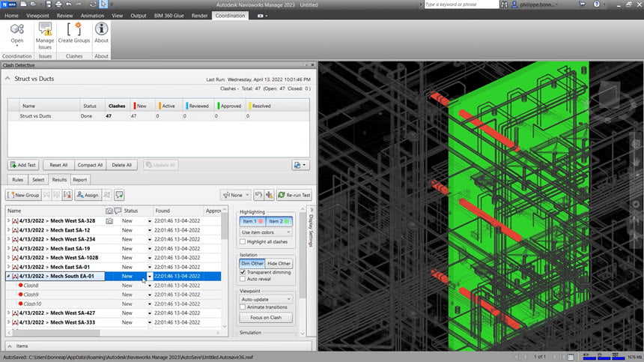Click the Save quick-access icon

point(49,4)
